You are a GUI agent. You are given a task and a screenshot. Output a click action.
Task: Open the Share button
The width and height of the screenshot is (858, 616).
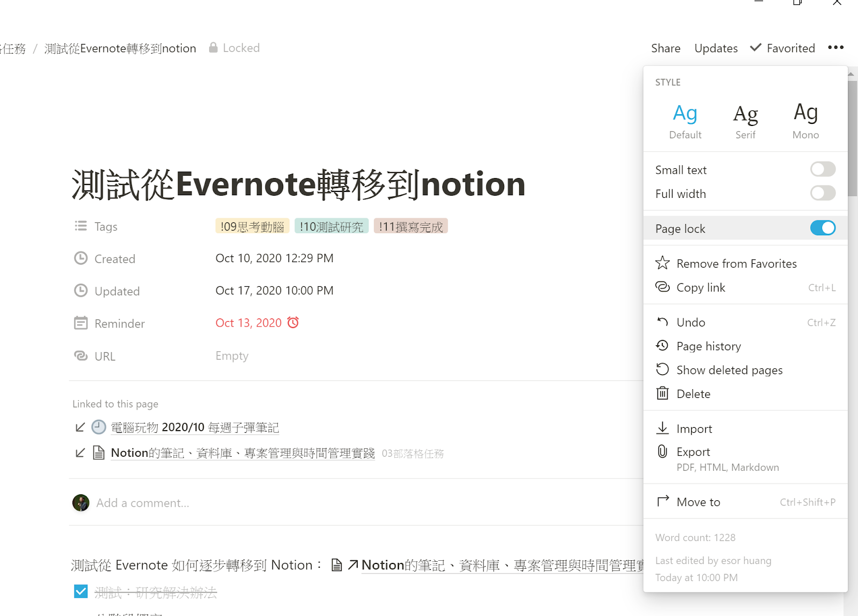(x=665, y=48)
